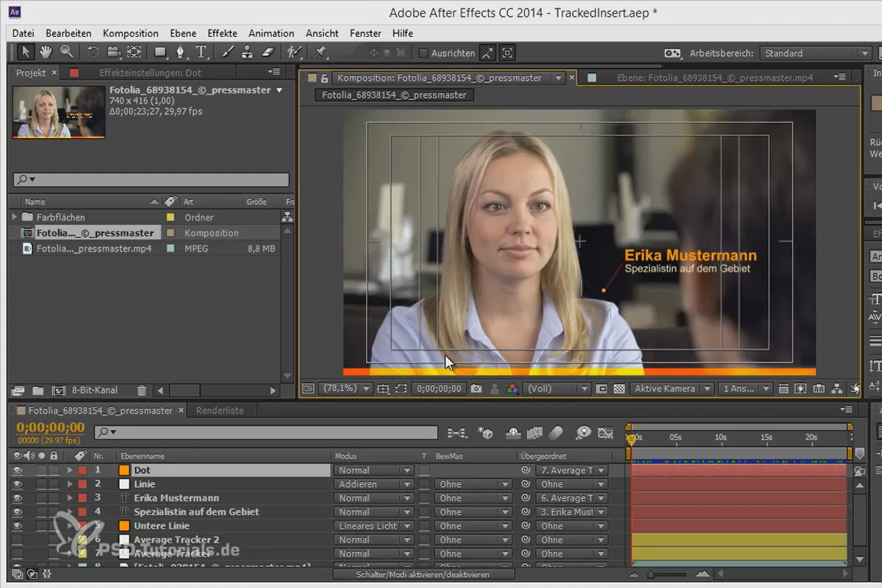This screenshot has height=588, width=882.
Task: Click the Composition mini-flowchart icon in timeline
Action: click(456, 433)
